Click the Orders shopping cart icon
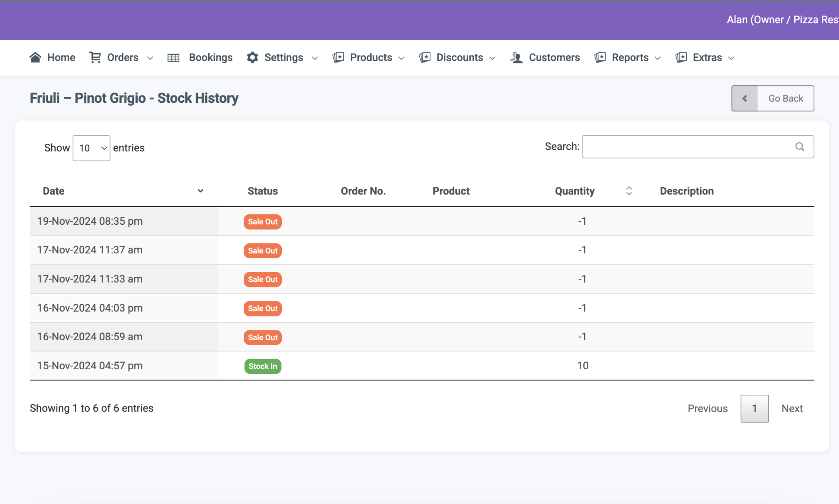Image resolution: width=839 pixels, height=504 pixels. pyautogui.click(x=95, y=57)
